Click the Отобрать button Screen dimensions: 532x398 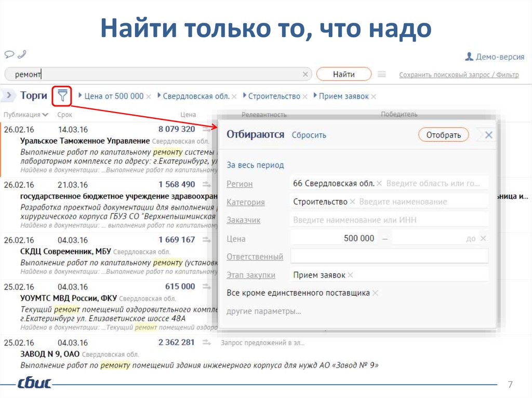pos(443,135)
